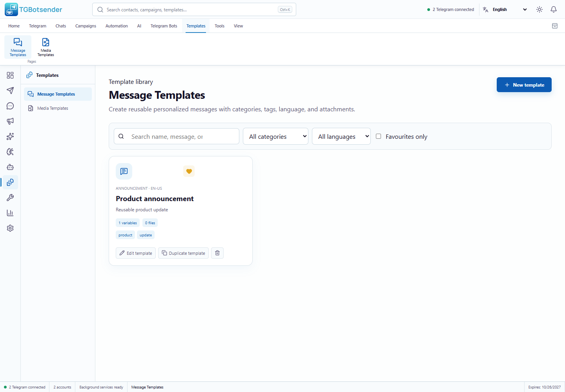
Task: Open the chat bubble sidebar icon
Action: (10, 106)
